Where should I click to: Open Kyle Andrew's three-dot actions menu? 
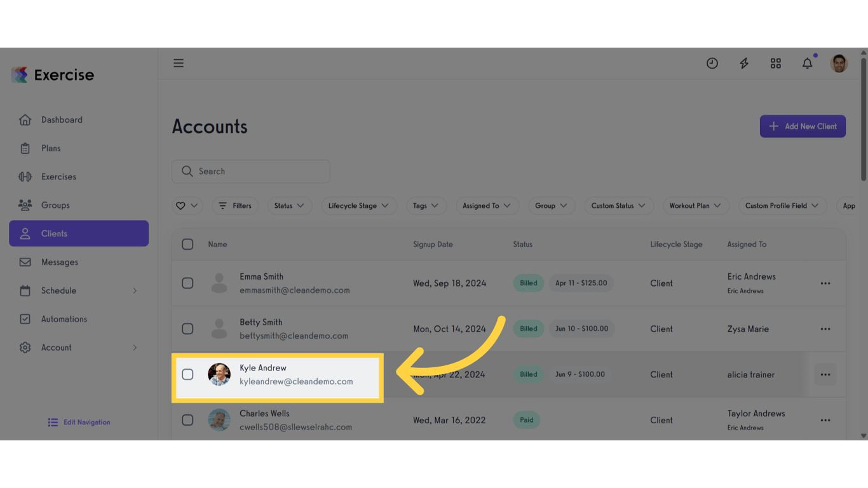[825, 374]
